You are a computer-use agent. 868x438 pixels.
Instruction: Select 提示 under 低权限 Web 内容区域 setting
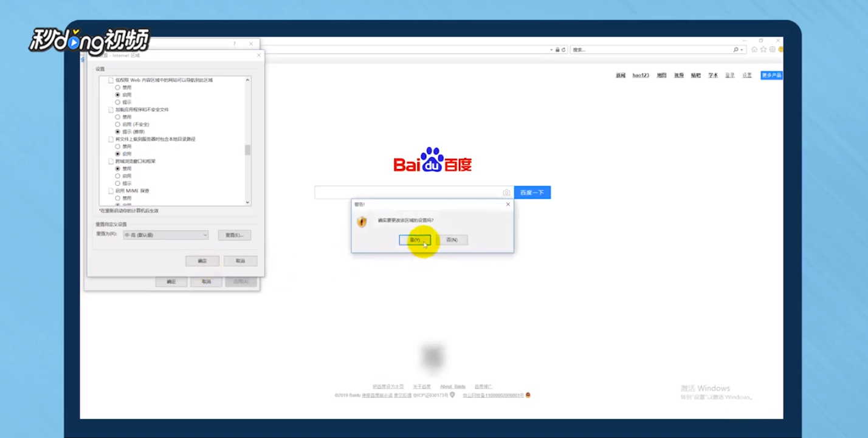tap(118, 102)
